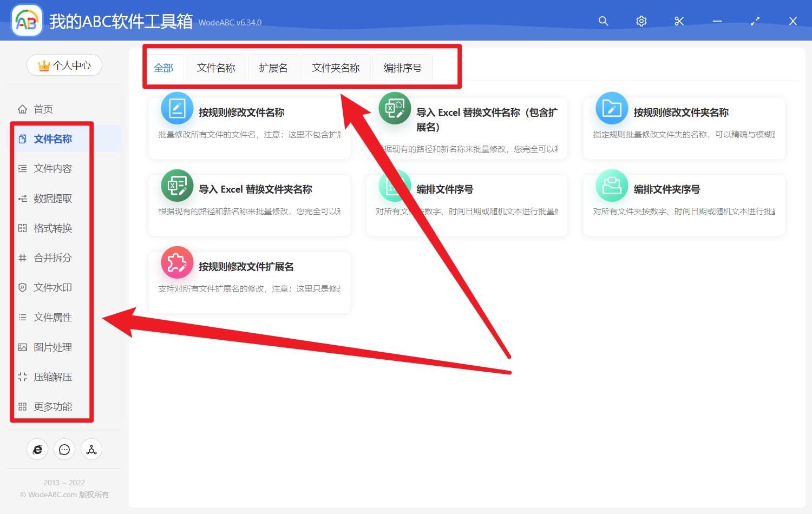Open 图片处理 in the sidebar

[53, 347]
